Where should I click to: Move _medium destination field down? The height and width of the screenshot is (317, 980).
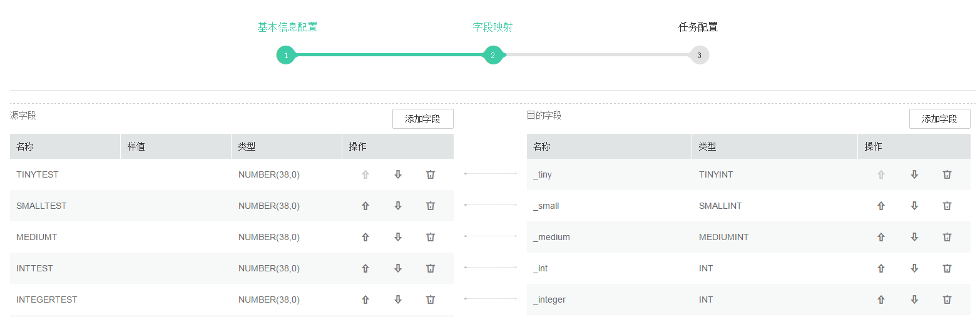[x=914, y=237]
